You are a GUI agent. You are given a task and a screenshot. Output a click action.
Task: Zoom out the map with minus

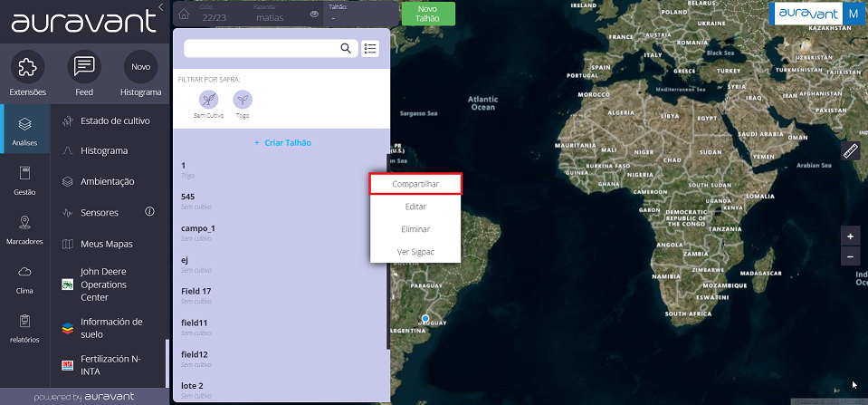point(850,256)
